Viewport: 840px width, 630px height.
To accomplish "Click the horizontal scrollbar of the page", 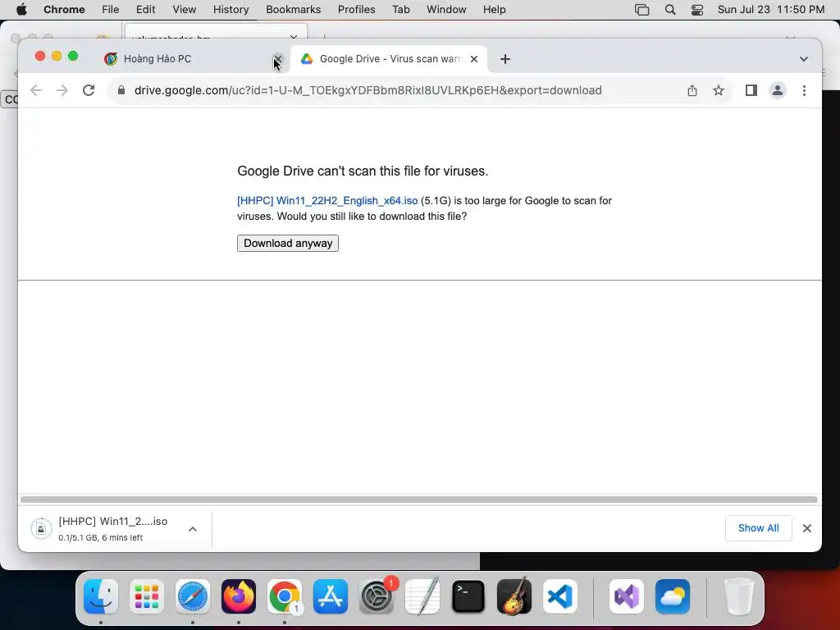I will (419, 500).
